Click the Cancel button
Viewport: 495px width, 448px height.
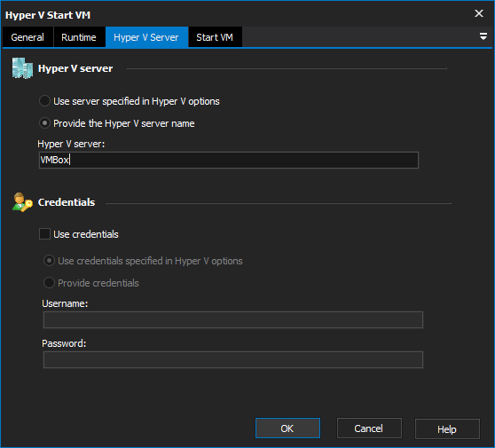[369, 428]
